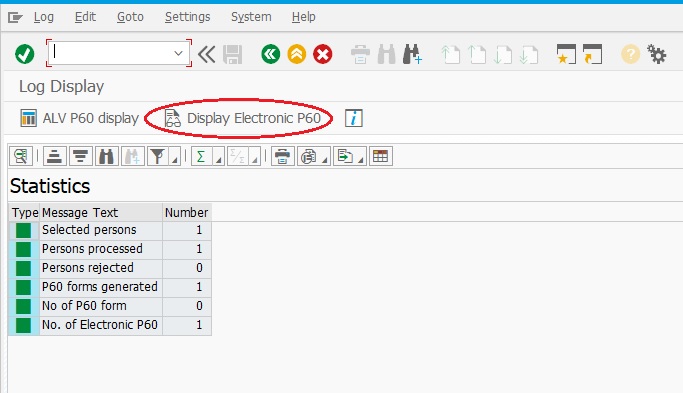Image resolution: width=683 pixels, height=393 pixels.
Task: Expand the Export dropdown arrow
Action: (x=361, y=156)
